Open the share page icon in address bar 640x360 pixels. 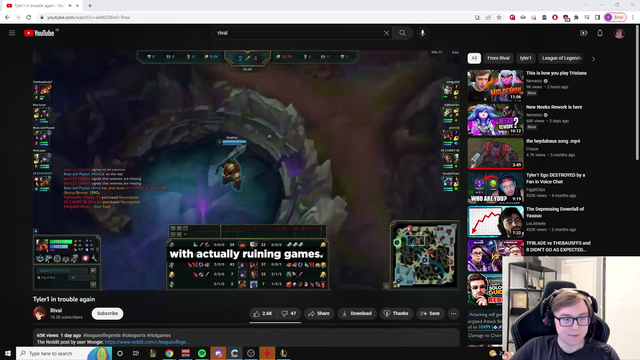click(488, 18)
